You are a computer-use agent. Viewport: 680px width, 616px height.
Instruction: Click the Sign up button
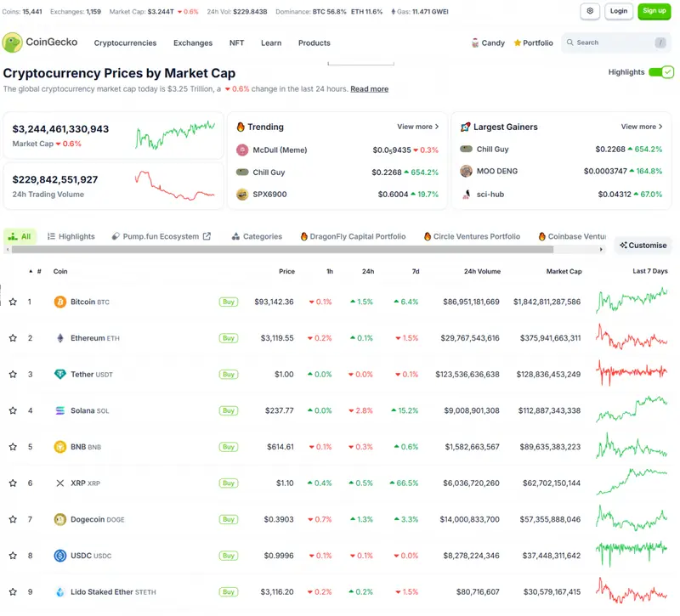tap(654, 11)
